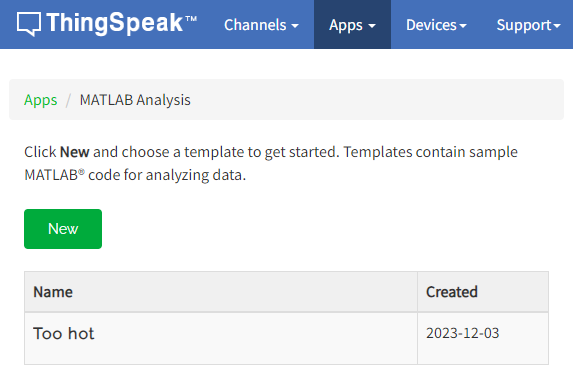
Task: Click the breadcrumb slash separator
Action: 68,100
